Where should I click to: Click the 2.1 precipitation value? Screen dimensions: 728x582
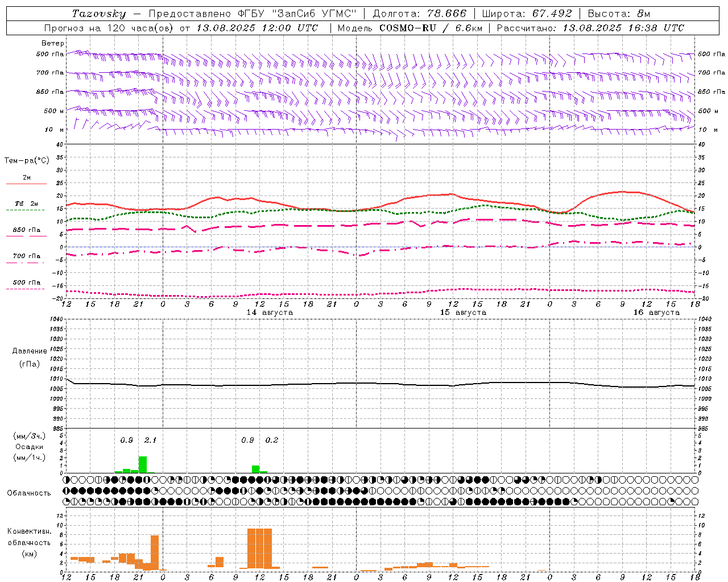150,440
